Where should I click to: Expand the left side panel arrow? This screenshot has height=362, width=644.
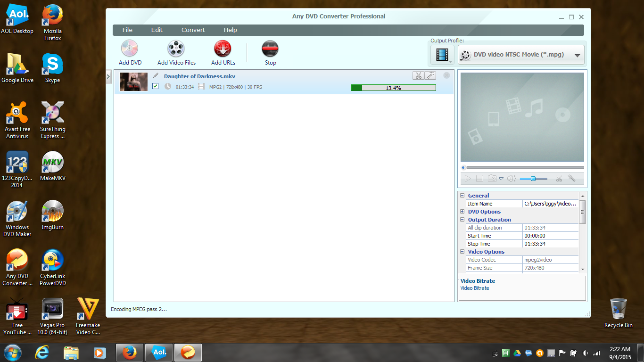pyautogui.click(x=108, y=76)
